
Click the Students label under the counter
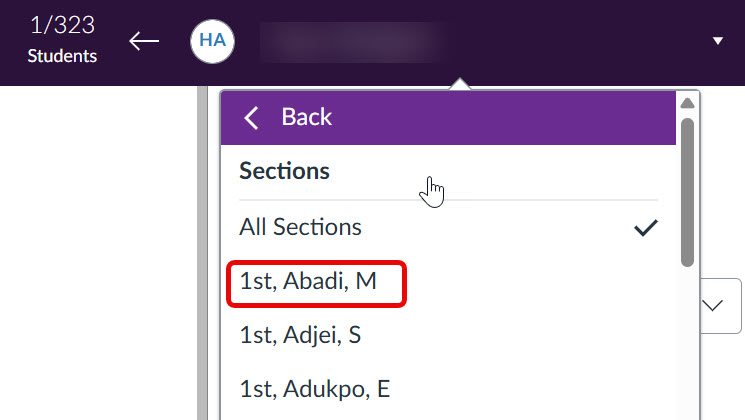62,56
